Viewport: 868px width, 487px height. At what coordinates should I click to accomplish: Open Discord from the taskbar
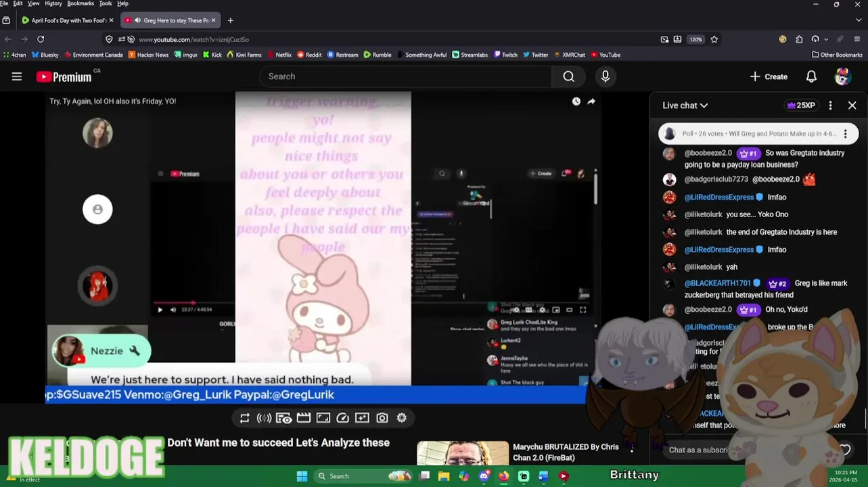tap(484, 476)
